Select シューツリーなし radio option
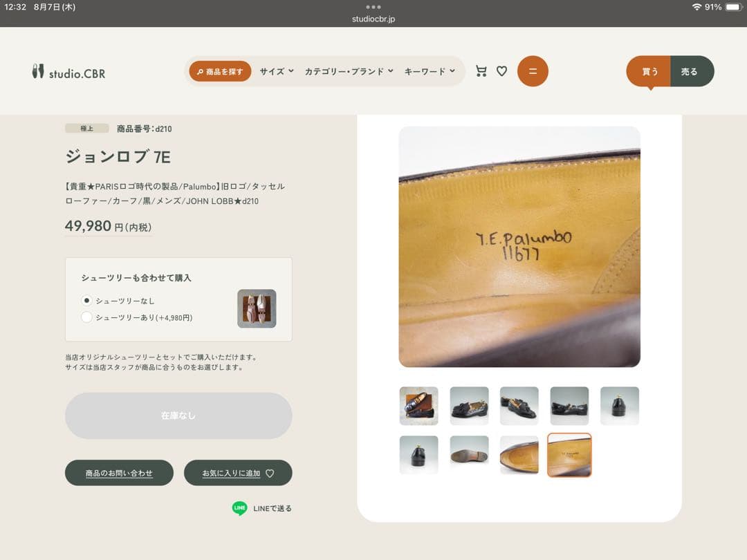The height and width of the screenshot is (560, 747). point(87,301)
